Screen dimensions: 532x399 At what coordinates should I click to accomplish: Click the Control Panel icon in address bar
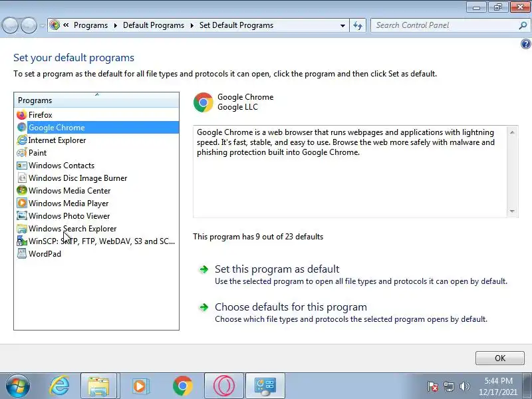(55, 25)
